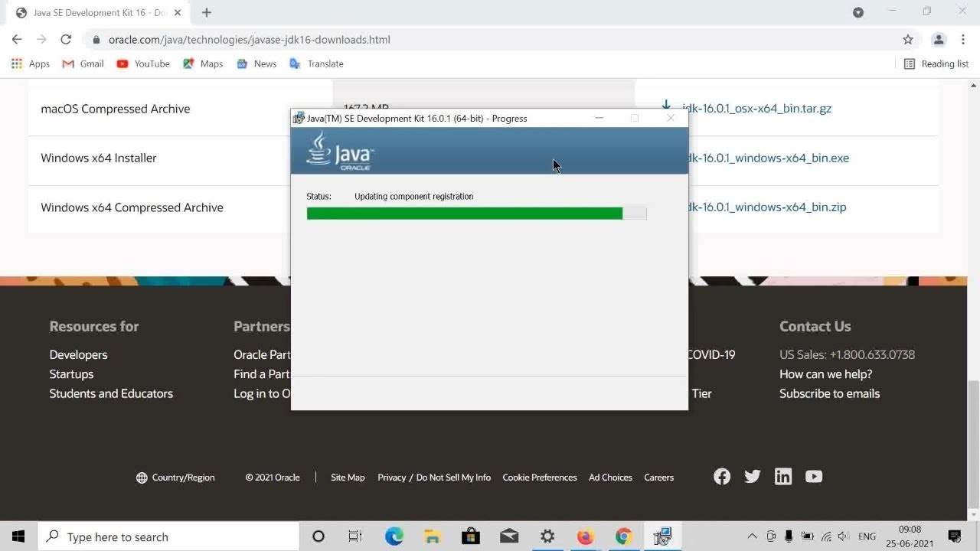Screen dimensions: 980x551
Task: Click battery status tray icon
Action: [807, 536]
